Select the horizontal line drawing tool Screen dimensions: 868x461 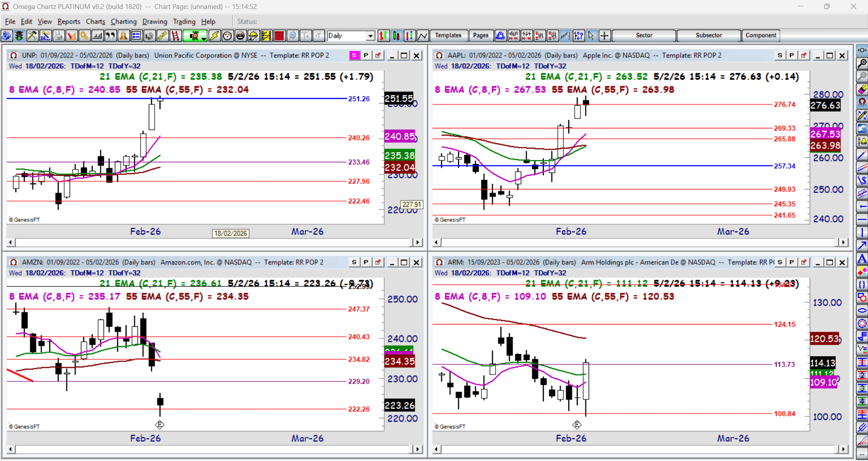[862, 220]
